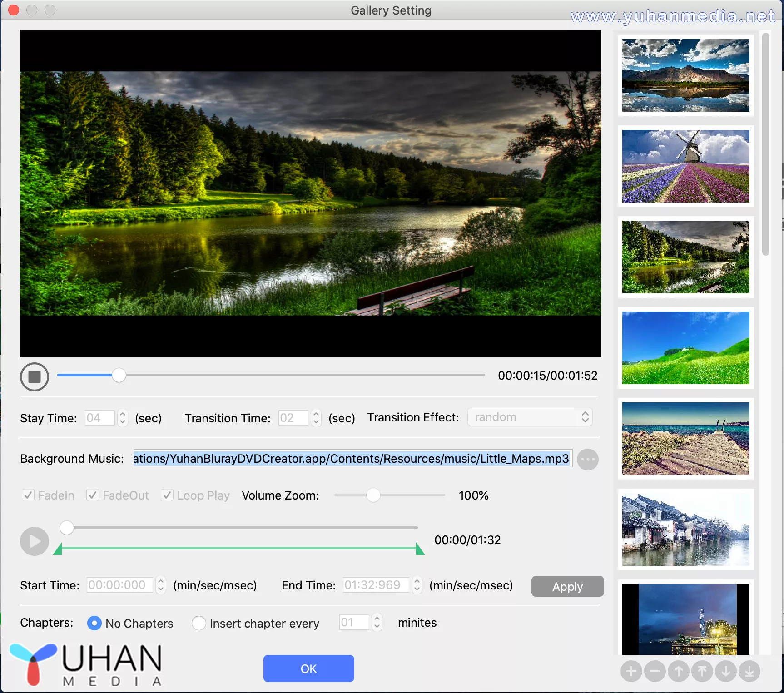Screen dimensions: 784x693
Task: Disable Loop Play for music
Action: (x=167, y=495)
